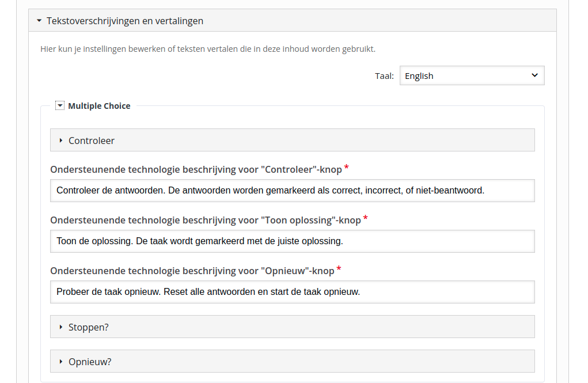Click label for "Toon oplossing"-knop beschrijving

click(x=206, y=220)
